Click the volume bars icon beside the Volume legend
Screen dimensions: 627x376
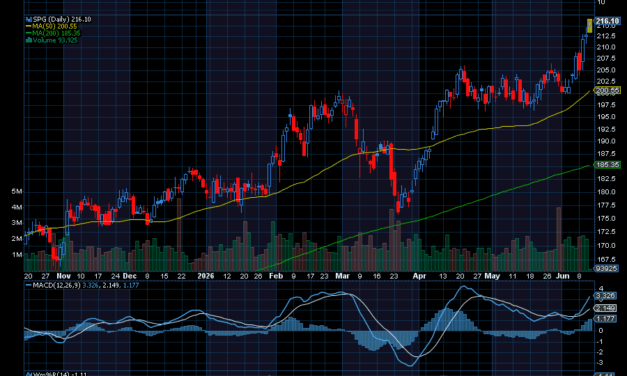pyautogui.click(x=29, y=40)
